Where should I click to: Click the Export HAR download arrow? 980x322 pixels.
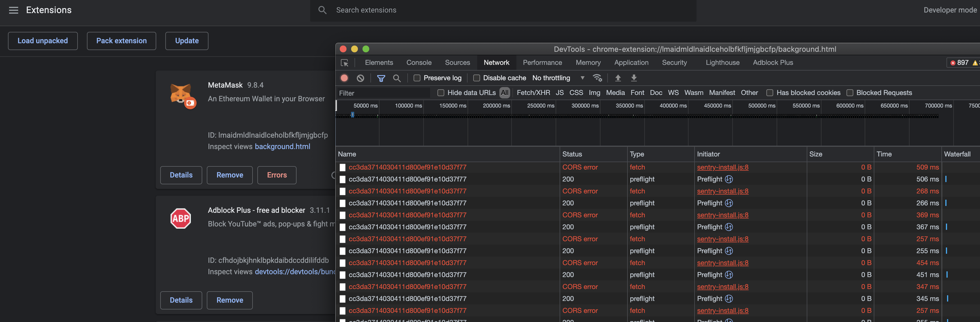click(x=634, y=78)
